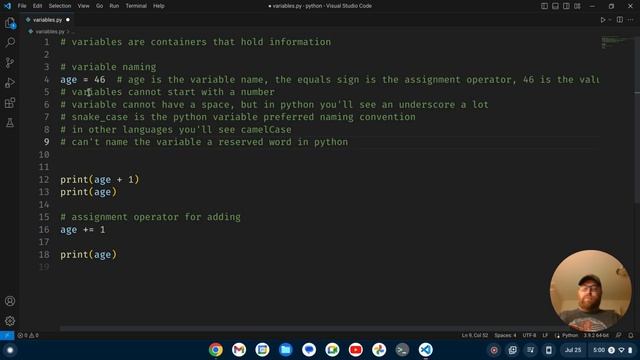640x360 pixels.
Task: Click the editor minimap
Action: click(x=616, y=42)
